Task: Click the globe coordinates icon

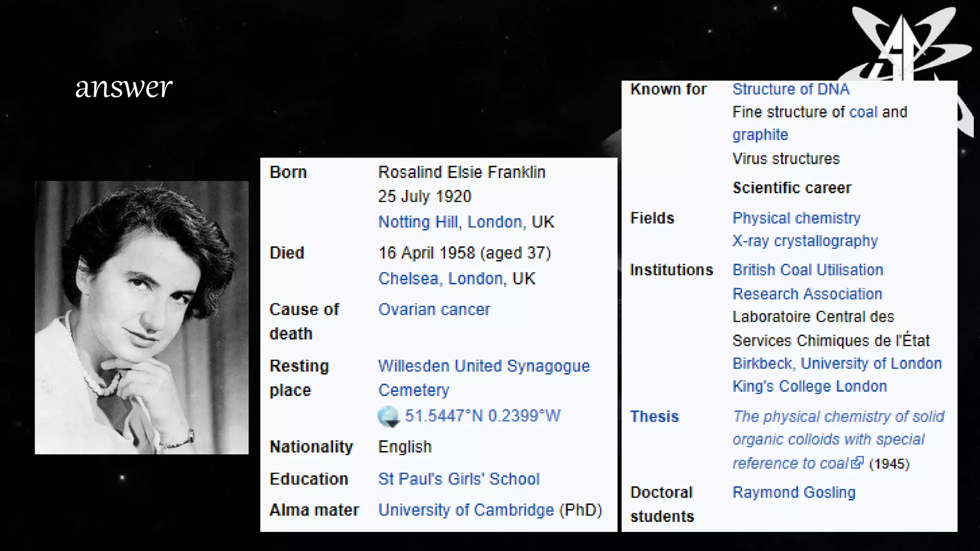Action: [388, 416]
